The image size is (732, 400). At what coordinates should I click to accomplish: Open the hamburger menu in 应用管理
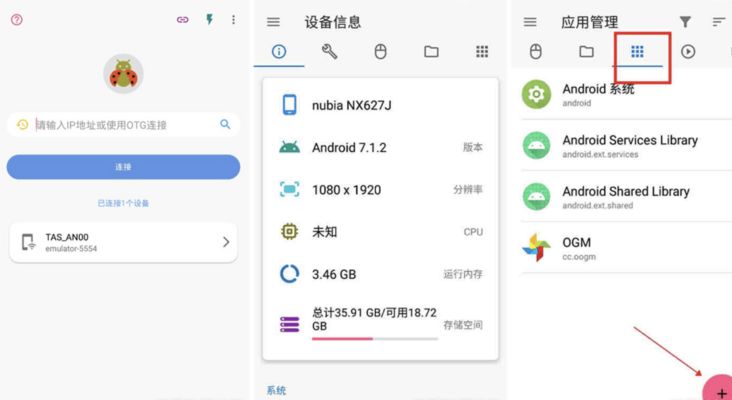[x=530, y=22]
